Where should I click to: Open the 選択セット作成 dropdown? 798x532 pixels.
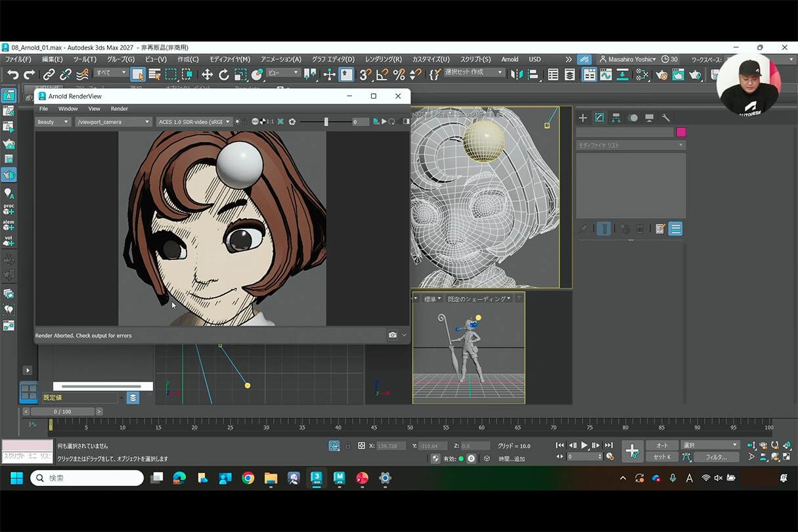[x=474, y=72]
